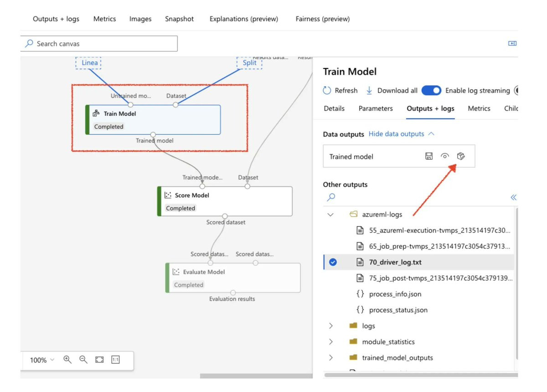Click the zoom in magnifier on canvas toolbar
547x392 pixels.
click(x=67, y=359)
